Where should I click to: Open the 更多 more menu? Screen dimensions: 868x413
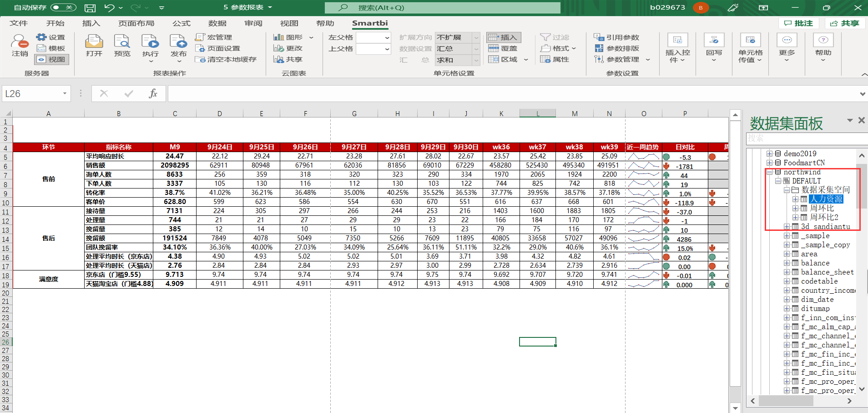coord(787,48)
